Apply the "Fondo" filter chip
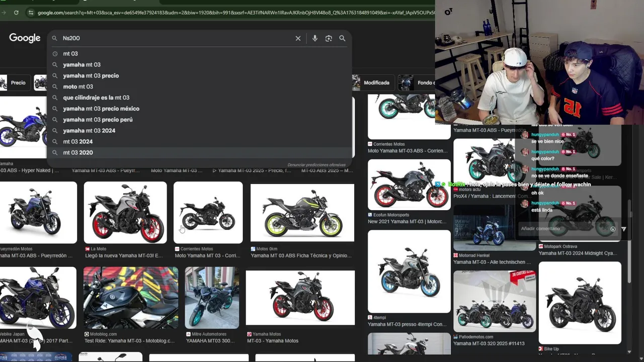The width and height of the screenshot is (644, 362). point(417,83)
